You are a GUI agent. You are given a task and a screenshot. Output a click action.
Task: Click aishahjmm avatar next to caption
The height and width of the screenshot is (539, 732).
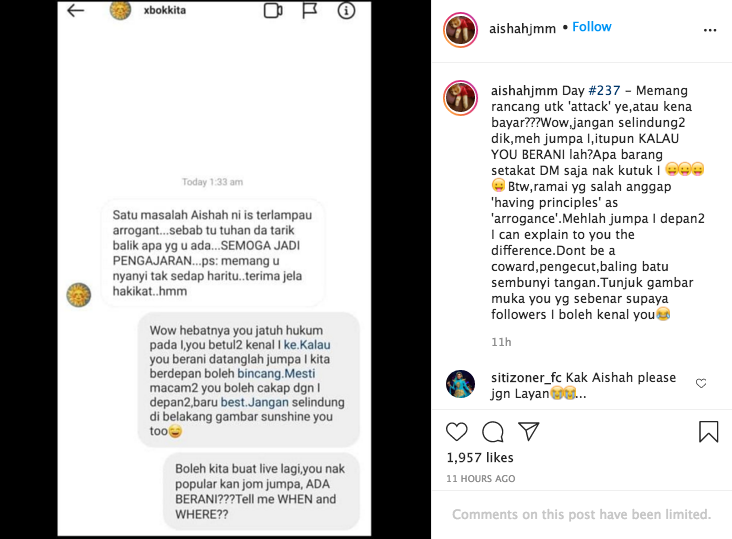460,98
